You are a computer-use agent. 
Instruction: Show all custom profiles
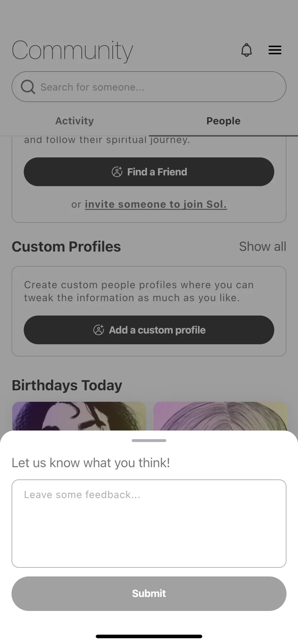[263, 247]
